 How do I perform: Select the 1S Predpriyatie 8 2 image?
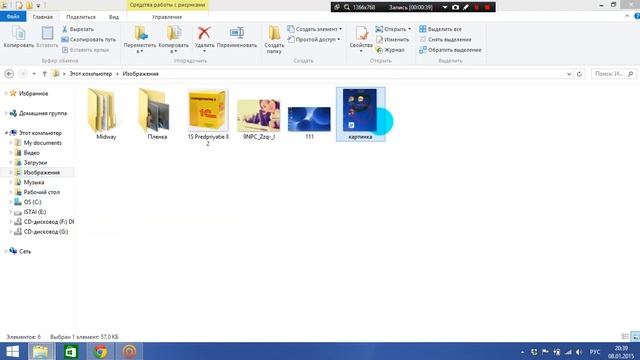click(x=208, y=118)
